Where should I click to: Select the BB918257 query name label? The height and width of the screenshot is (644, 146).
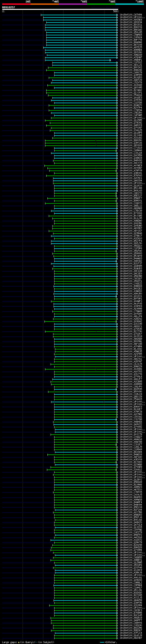tap(8, 7)
